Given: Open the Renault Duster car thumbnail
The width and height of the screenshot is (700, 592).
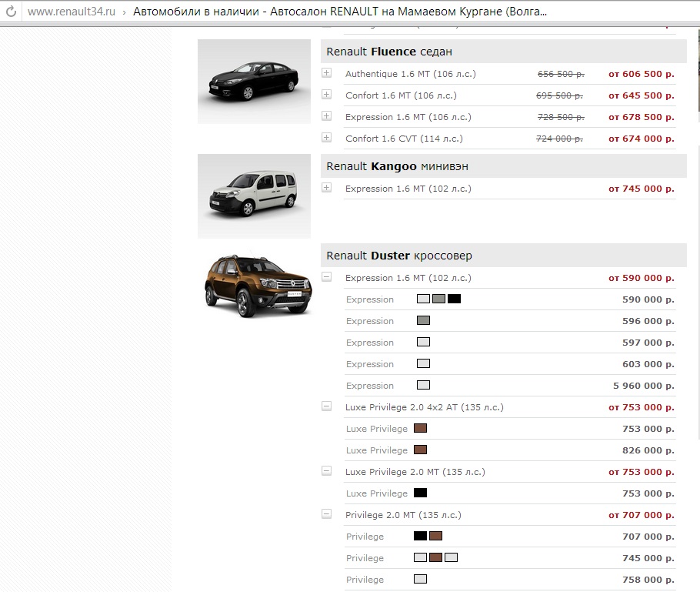Looking at the screenshot, I should click(x=258, y=286).
